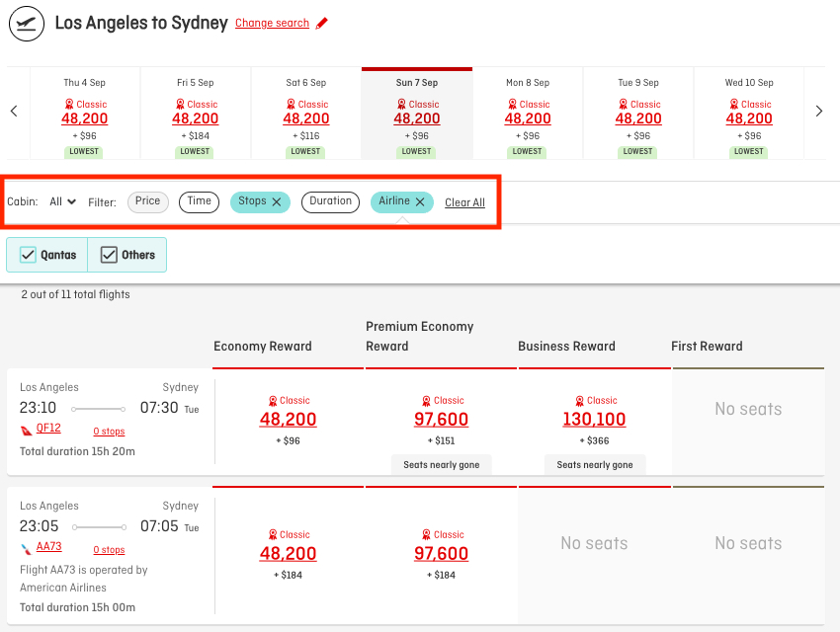Click No seats in QF12 First Reward

tap(748, 410)
